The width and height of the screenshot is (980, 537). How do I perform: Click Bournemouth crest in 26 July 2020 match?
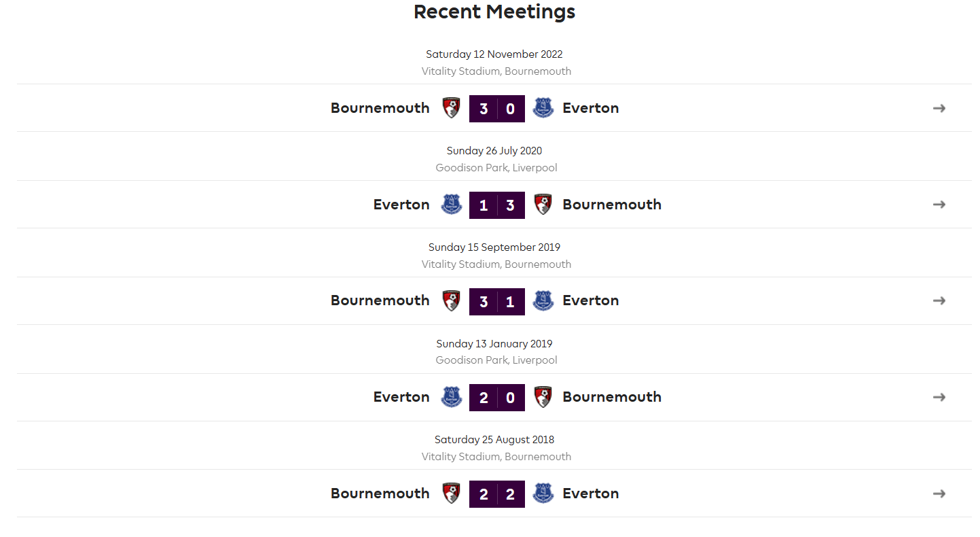[x=543, y=205]
